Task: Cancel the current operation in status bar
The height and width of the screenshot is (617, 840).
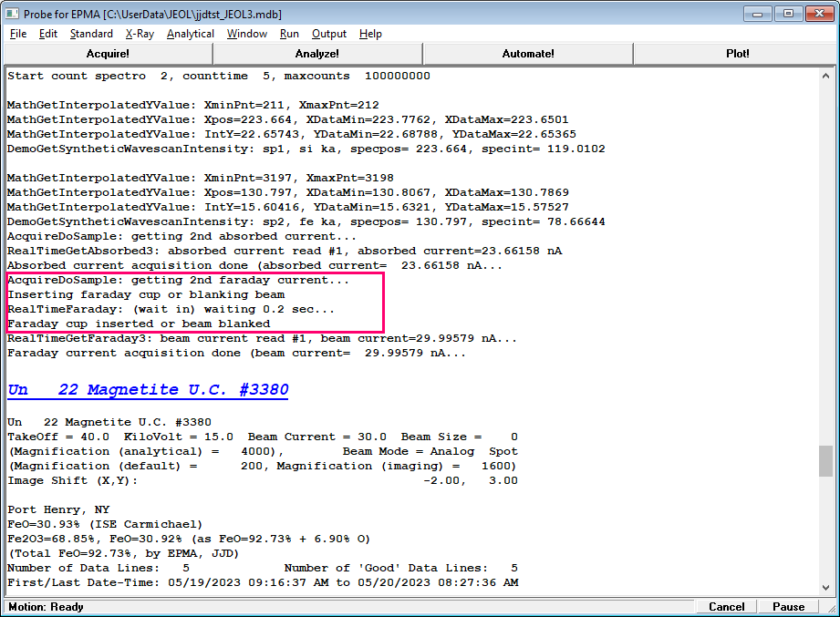Action: click(726, 607)
